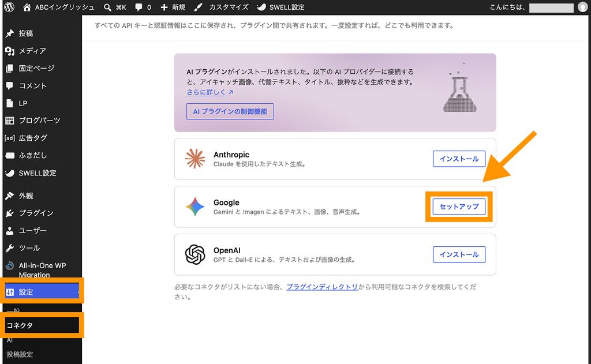Open the コメント menu label
The width and height of the screenshot is (591, 364).
[x=33, y=86]
